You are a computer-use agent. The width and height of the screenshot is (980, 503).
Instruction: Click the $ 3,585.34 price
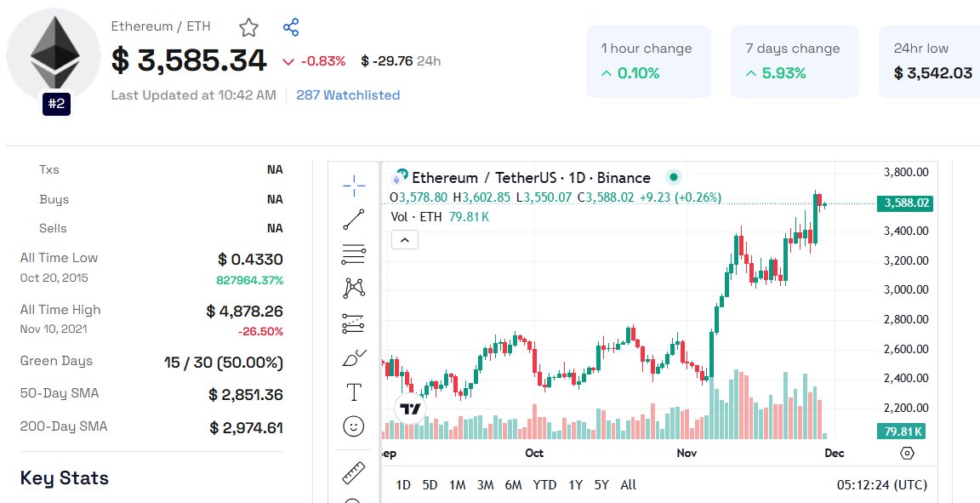tap(189, 60)
